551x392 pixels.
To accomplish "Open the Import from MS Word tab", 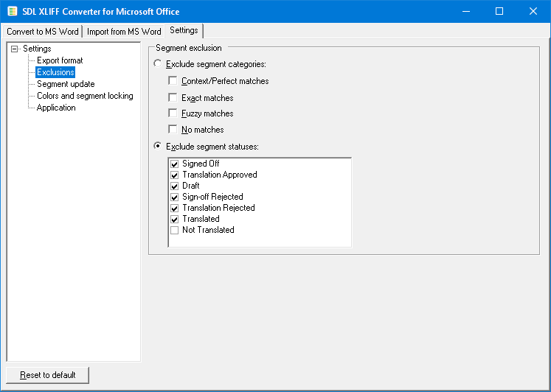I will click(x=124, y=32).
